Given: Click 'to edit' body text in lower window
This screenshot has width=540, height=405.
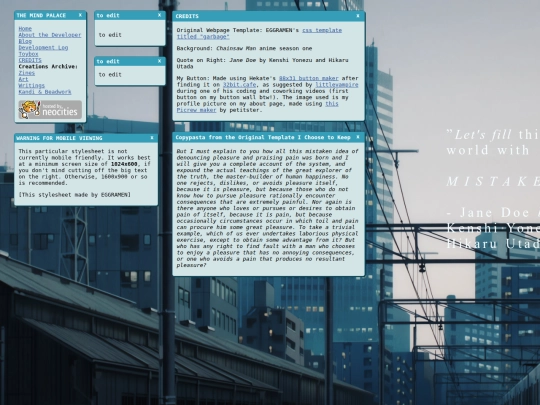Looking at the screenshot, I should pyautogui.click(x=110, y=74).
